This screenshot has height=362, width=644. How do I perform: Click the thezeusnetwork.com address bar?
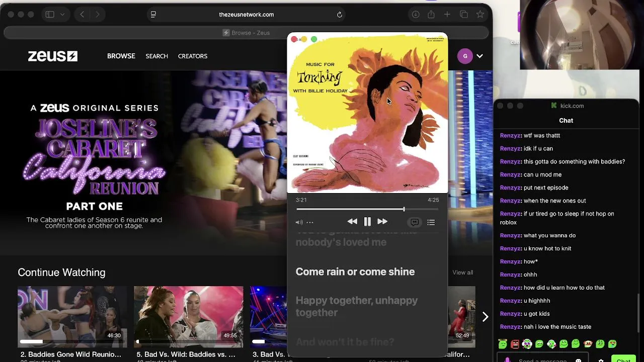pyautogui.click(x=247, y=15)
